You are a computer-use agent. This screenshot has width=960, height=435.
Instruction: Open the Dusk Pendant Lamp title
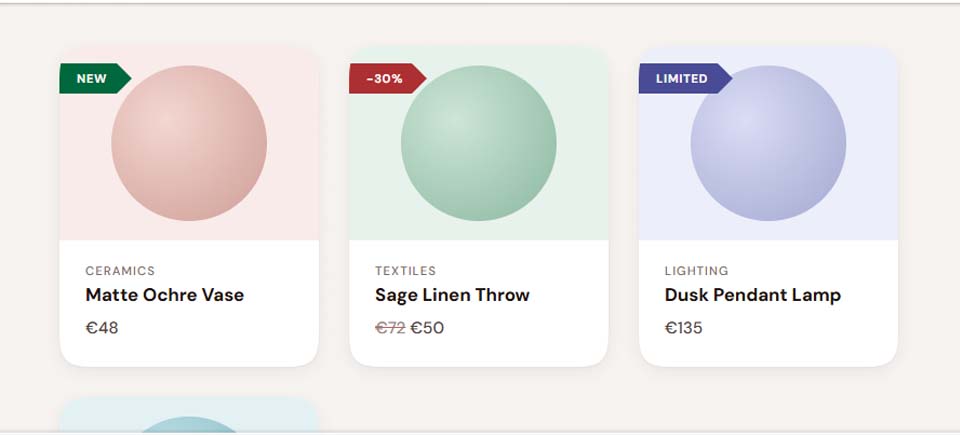(x=752, y=295)
